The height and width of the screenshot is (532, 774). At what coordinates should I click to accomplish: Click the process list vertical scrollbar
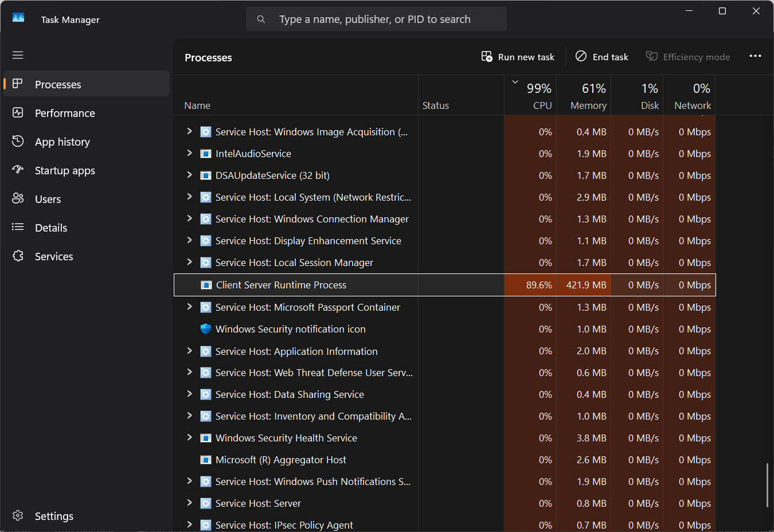point(767,484)
